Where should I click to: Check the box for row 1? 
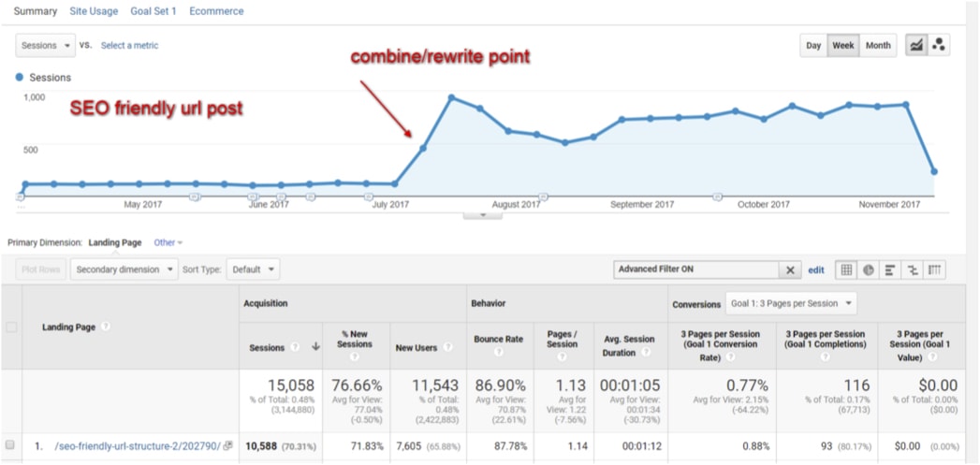pos(11,445)
